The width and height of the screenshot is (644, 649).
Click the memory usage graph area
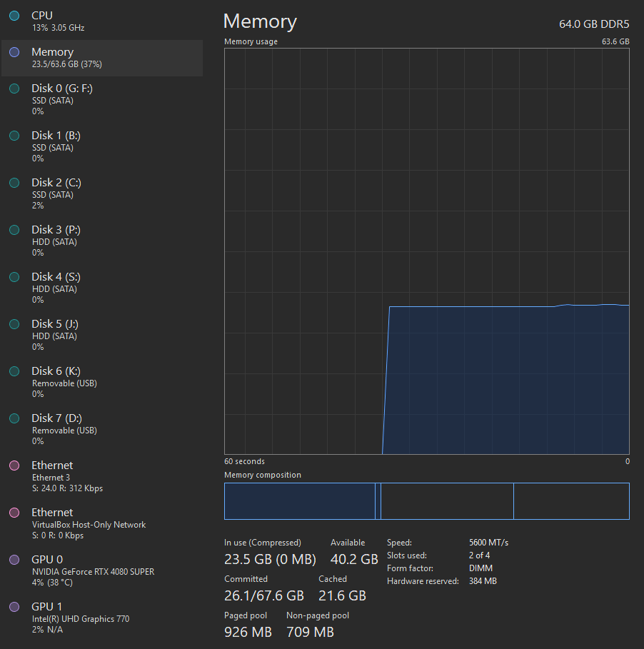[x=427, y=251]
